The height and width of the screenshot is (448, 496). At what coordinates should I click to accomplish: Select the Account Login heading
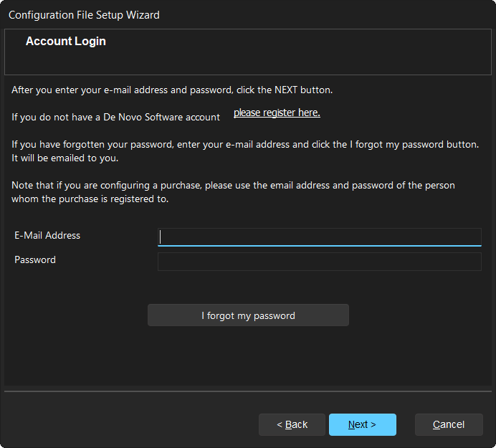click(x=65, y=42)
